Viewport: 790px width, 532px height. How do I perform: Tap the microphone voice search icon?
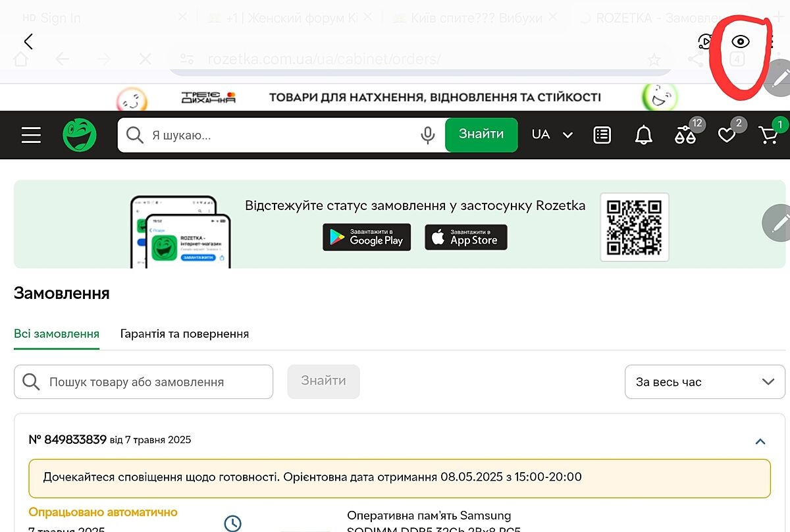tap(427, 135)
